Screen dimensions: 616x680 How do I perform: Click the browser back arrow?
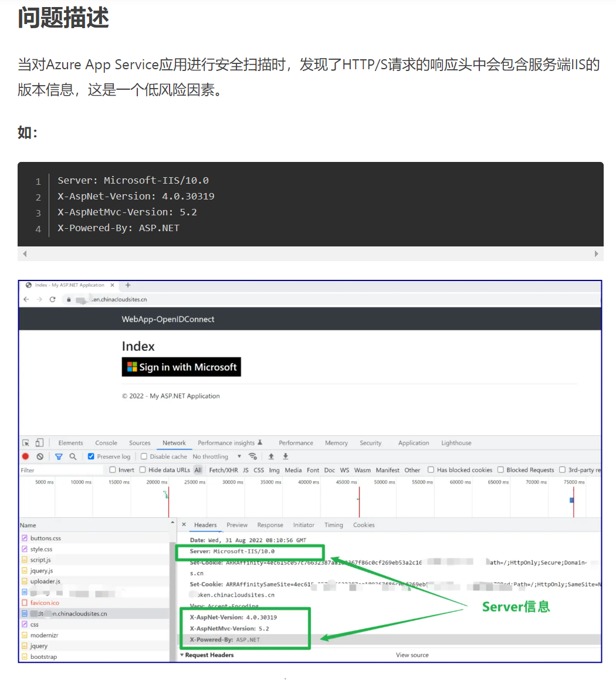click(26, 299)
